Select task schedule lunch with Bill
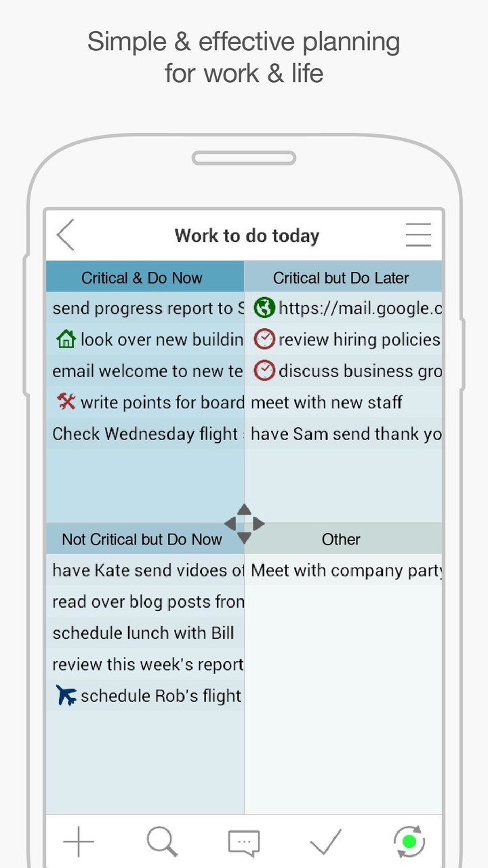 (136, 633)
